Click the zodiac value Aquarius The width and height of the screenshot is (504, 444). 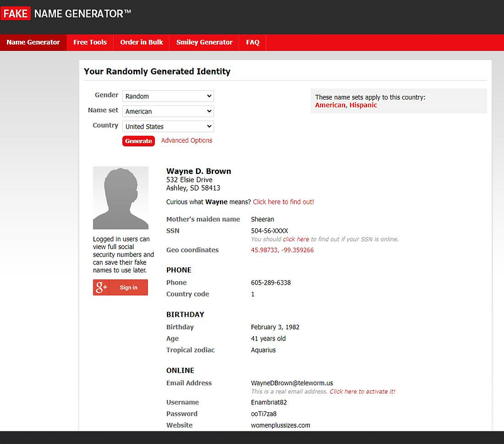click(x=263, y=350)
